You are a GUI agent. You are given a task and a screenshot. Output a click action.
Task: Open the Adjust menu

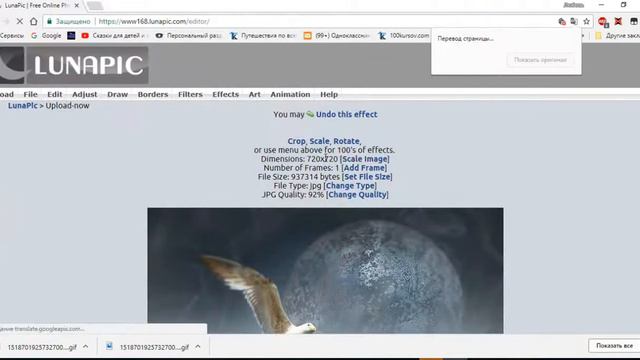click(x=84, y=94)
